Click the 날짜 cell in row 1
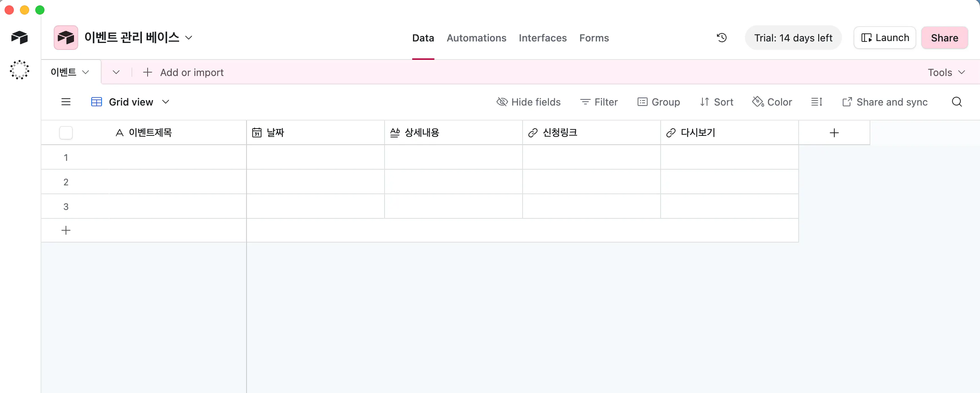The width and height of the screenshot is (980, 393). pyautogui.click(x=316, y=157)
